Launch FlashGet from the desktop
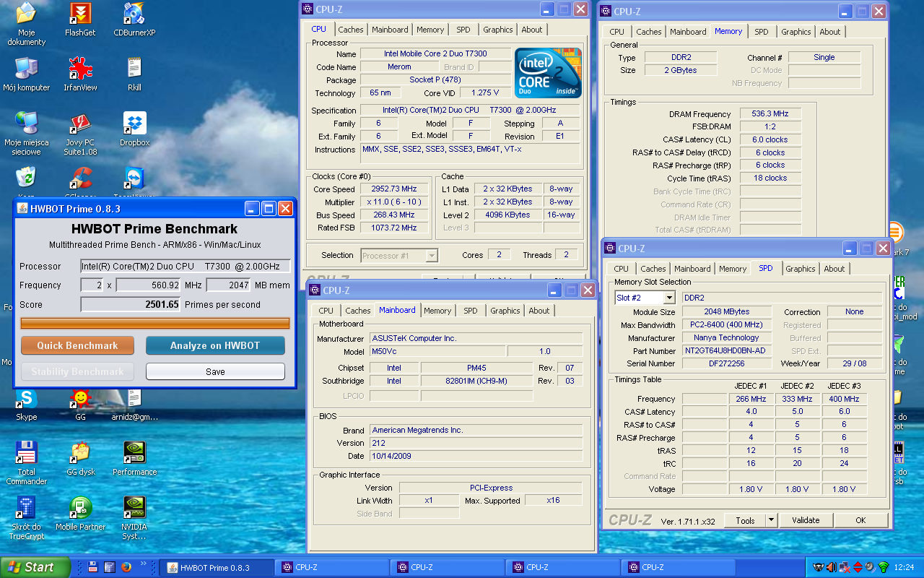The image size is (924, 578). click(80, 14)
